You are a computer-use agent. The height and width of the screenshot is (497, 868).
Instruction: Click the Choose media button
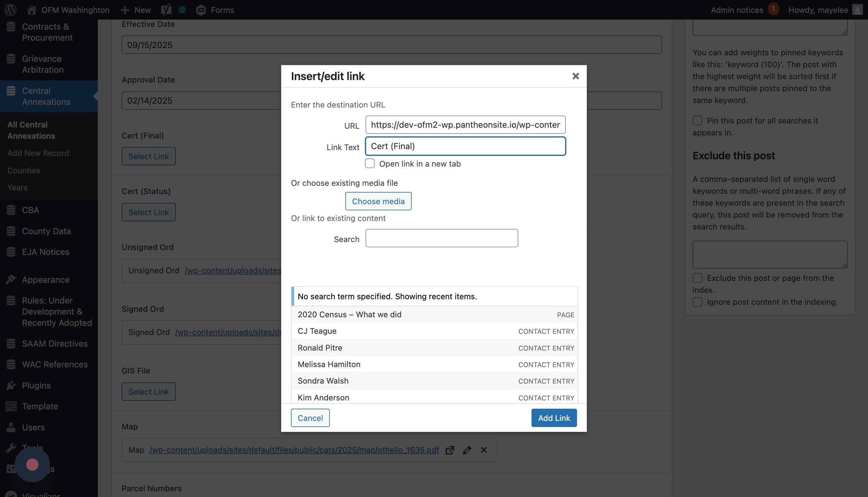point(378,201)
